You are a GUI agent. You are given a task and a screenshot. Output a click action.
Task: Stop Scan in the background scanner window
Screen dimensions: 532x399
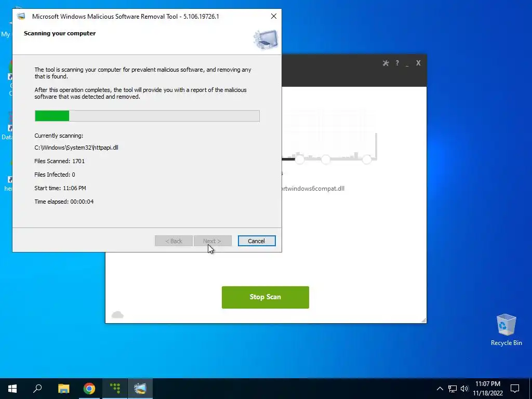pyautogui.click(x=265, y=297)
